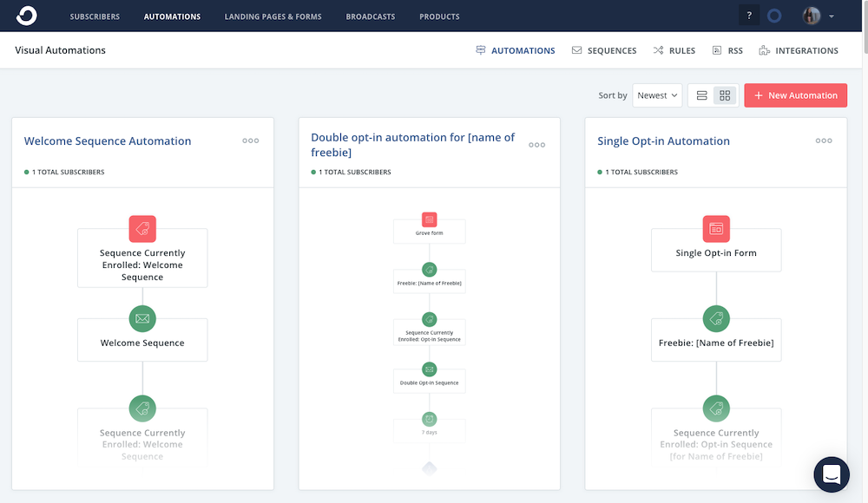Viewport: 868px width, 503px height.
Task: Open the help question mark icon
Action: pyautogui.click(x=749, y=16)
